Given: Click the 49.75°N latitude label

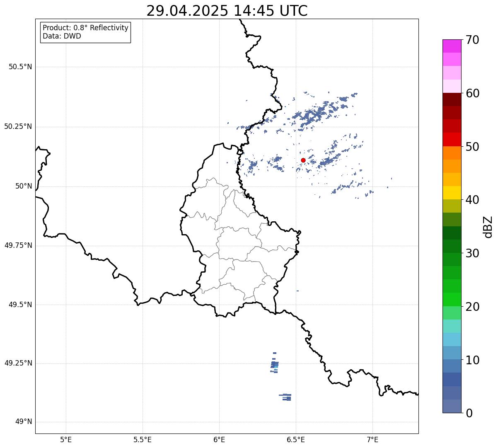Looking at the screenshot, I should (18, 245).
